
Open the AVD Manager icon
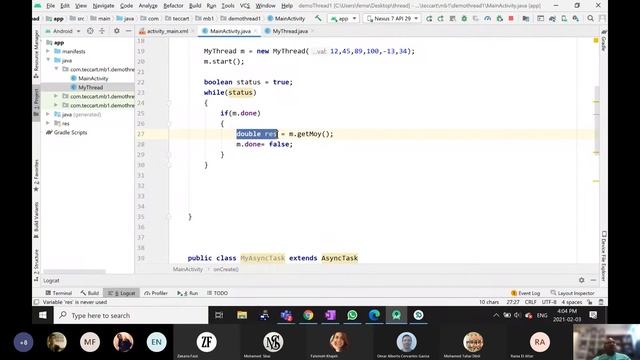(564, 18)
